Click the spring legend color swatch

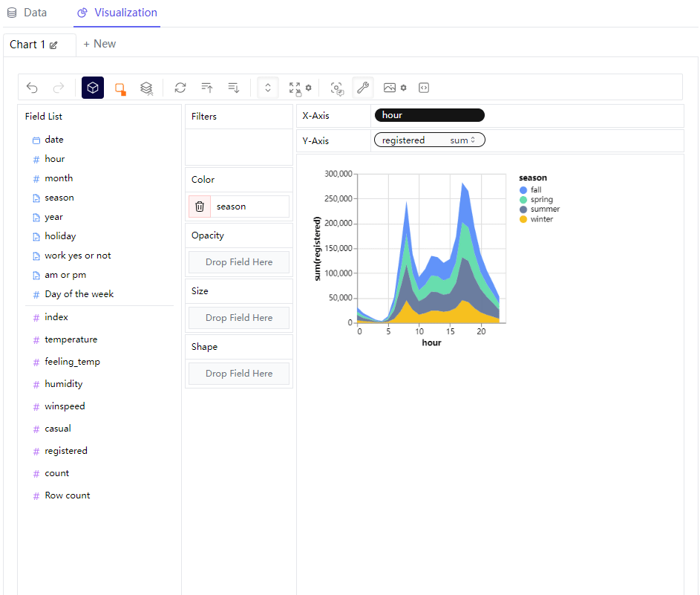click(523, 200)
